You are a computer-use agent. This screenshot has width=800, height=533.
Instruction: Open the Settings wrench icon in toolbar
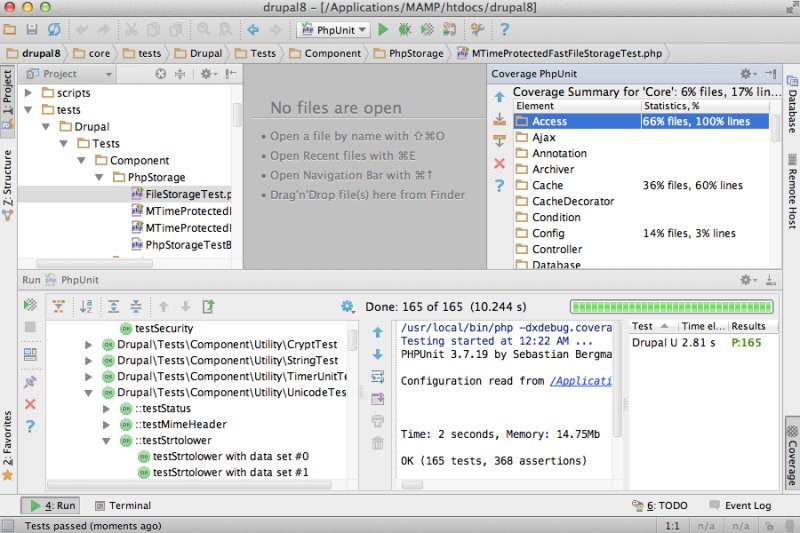(x=477, y=30)
